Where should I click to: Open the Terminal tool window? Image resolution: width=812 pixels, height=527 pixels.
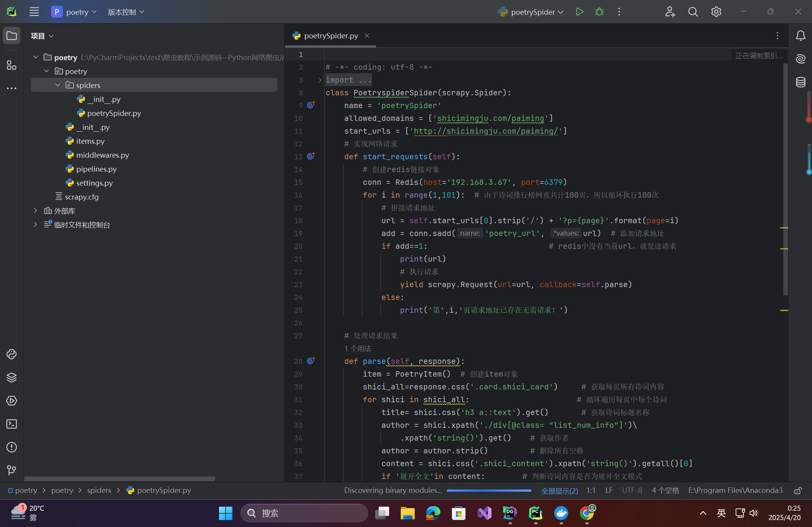12,424
